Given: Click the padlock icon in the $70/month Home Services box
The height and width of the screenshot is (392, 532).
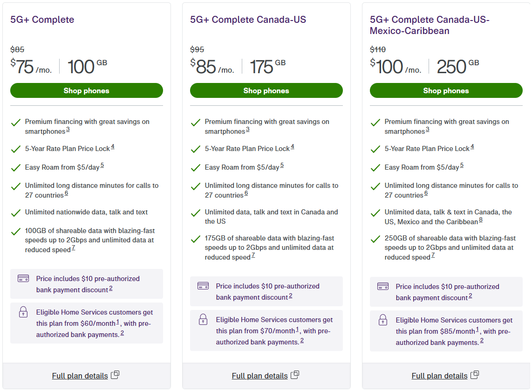Looking at the screenshot, I should point(203,319).
